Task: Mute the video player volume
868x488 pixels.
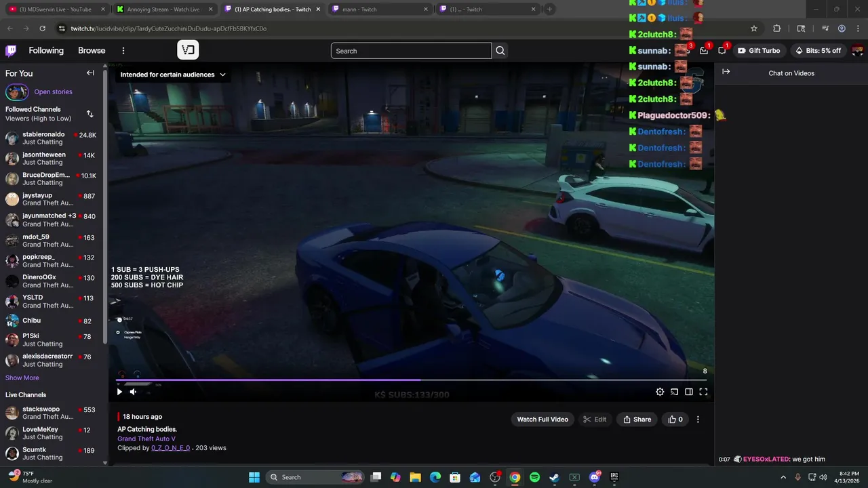Action: tap(133, 392)
